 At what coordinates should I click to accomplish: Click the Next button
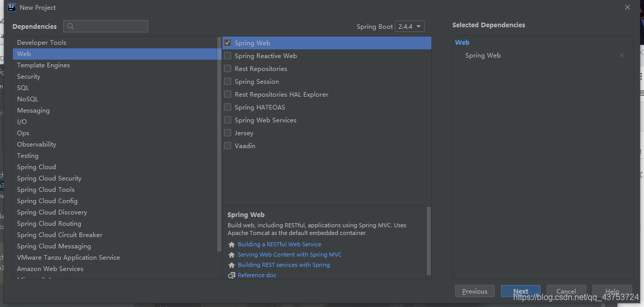tap(521, 291)
